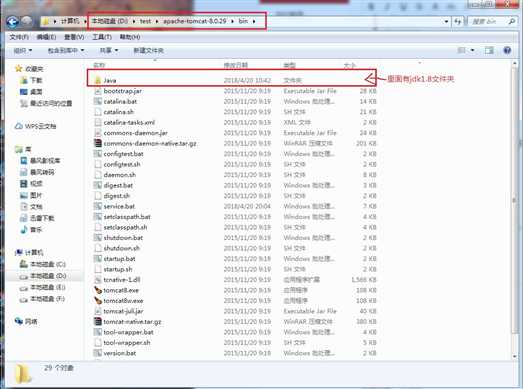Select the tcnative-1.dll file icon
Screen dimensions: 523x389
click(98, 280)
